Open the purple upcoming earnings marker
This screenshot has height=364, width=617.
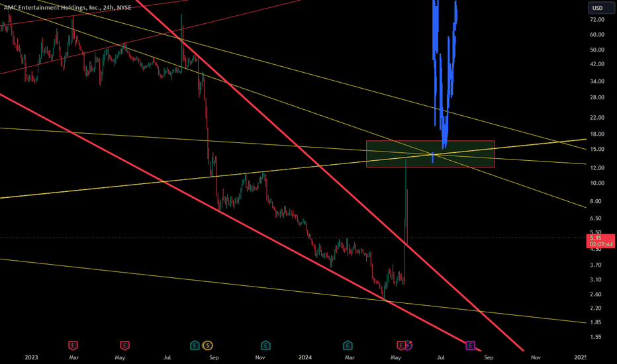click(x=470, y=345)
